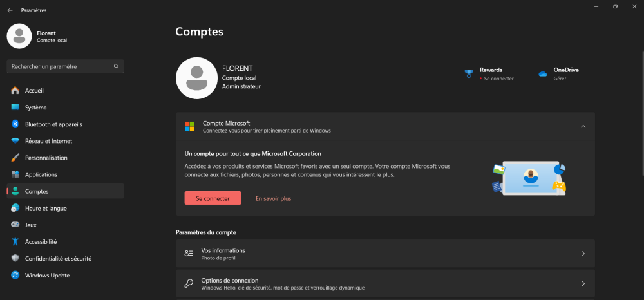Click 'Un compte pour tout ce que Microsoft Corporation'

[253, 153]
